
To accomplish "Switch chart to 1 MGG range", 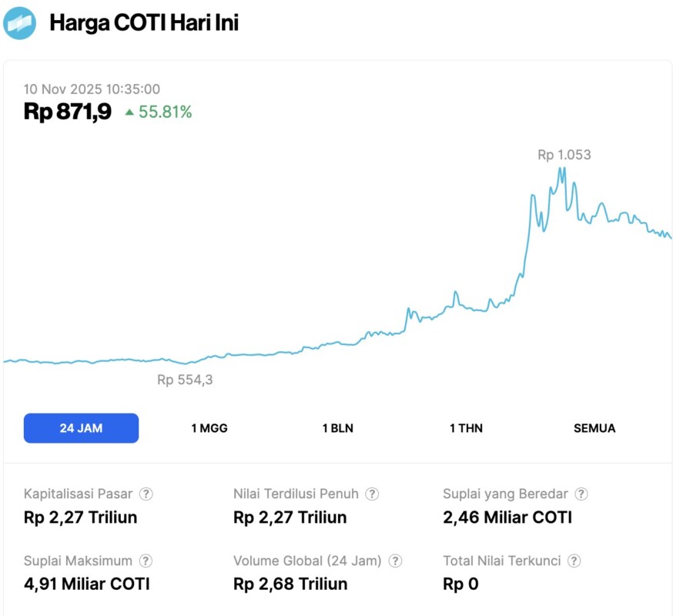I will coord(209,428).
